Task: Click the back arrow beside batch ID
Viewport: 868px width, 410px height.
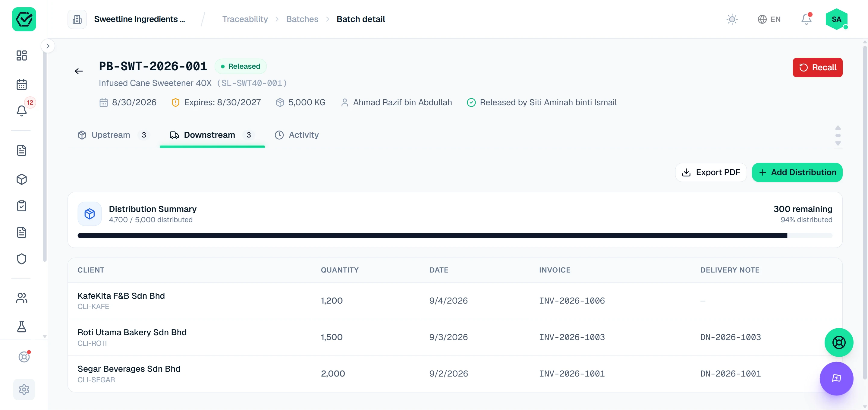Action: click(x=78, y=71)
